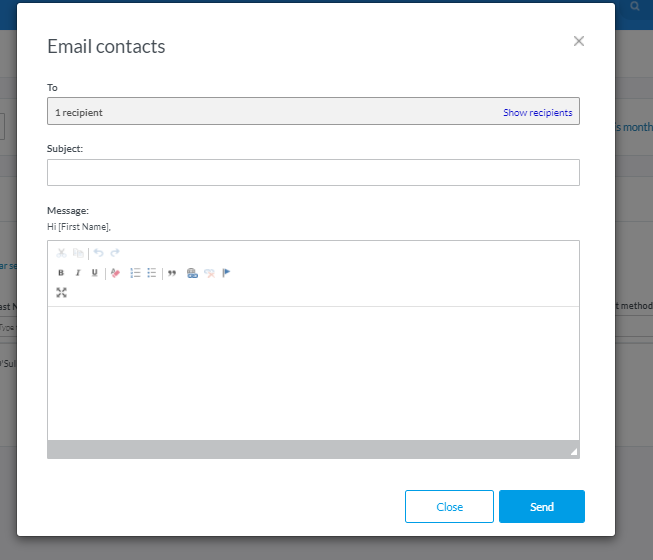The image size is (653, 560).
Task: Insert a link in the message
Action: (x=192, y=273)
